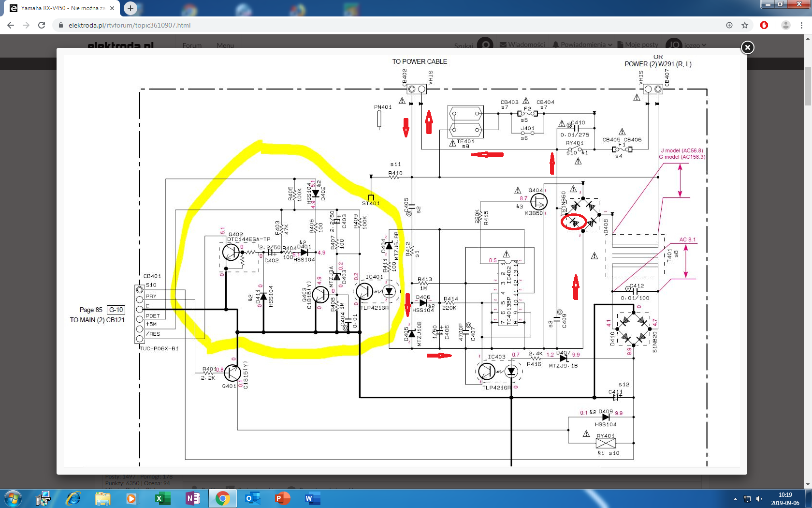The image size is (812, 508).
Task: Click the address bar URL field
Action: pos(387,25)
